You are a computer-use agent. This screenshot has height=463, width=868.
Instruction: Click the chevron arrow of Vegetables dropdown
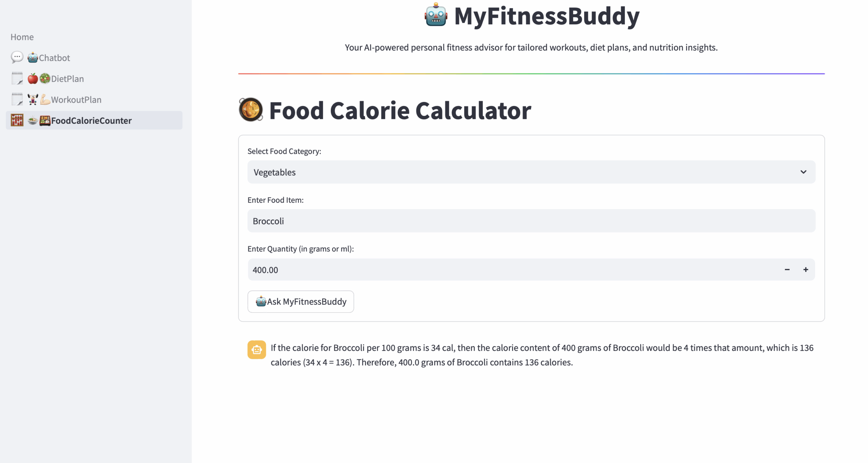(803, 172)
